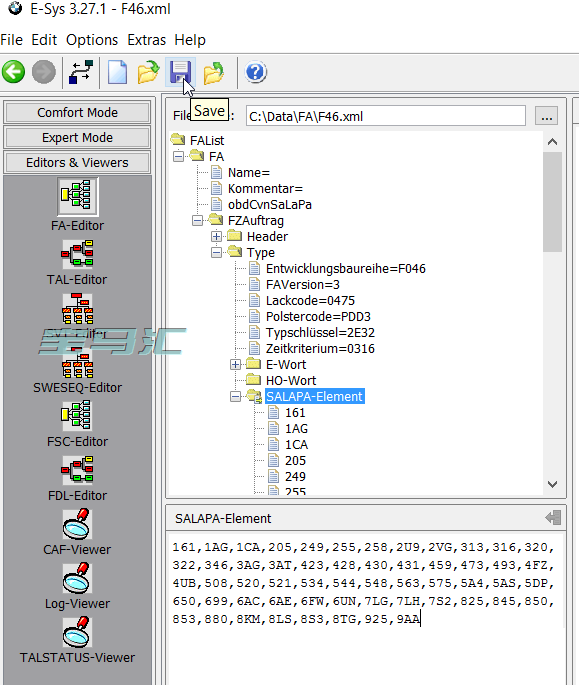Select the HO-Wort folder
This screenshot has width=579, height=685.
[x=291, y=381]
